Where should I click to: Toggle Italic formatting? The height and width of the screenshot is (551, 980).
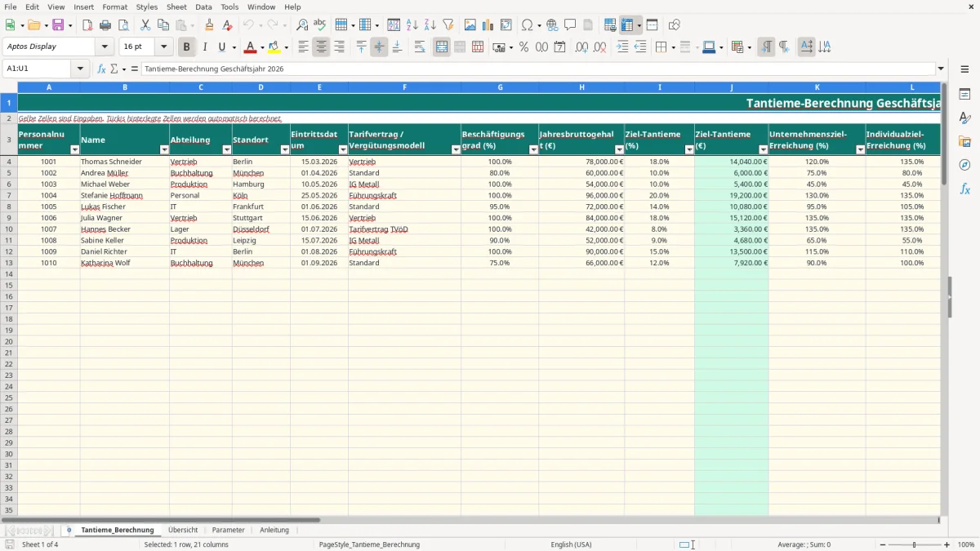205,47
